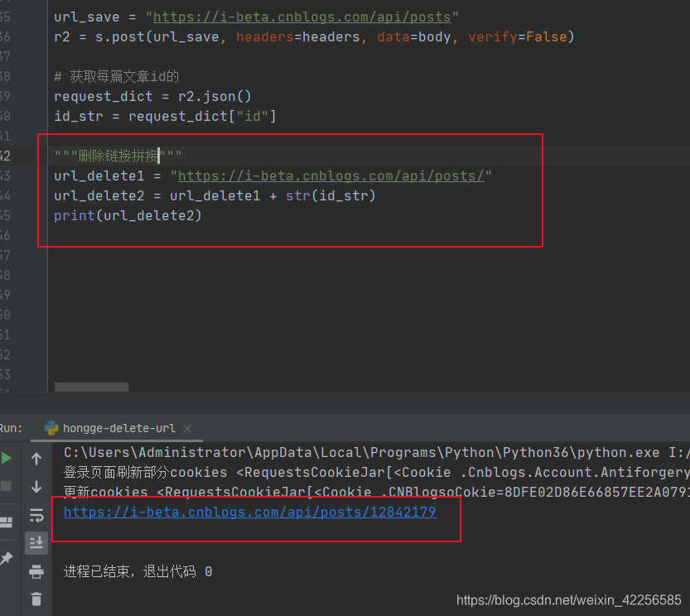Rerun the script with green play icon
Screen dimensions: 690x616
point(6,458)
